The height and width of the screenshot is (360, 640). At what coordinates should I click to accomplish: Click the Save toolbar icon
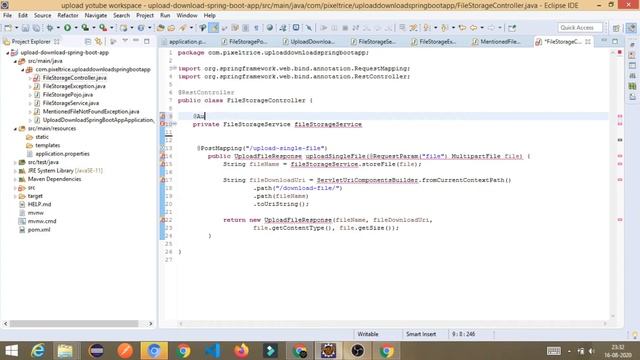(25, 28)
